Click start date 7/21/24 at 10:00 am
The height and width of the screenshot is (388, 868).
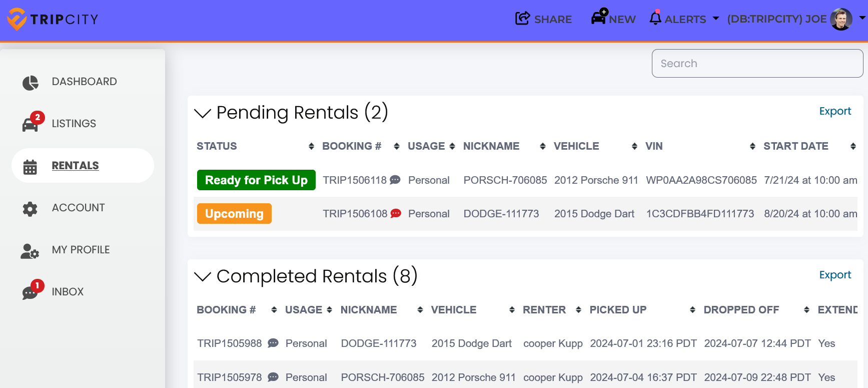tap(810, 180)
